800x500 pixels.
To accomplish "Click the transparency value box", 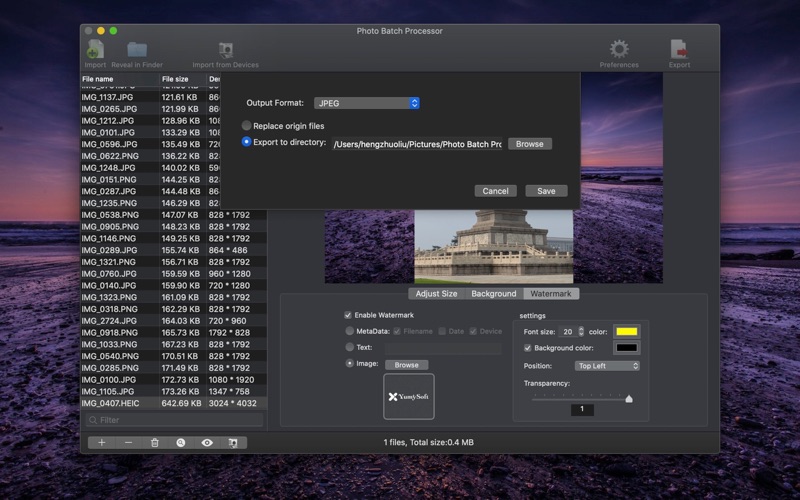I will coord(582,409).
